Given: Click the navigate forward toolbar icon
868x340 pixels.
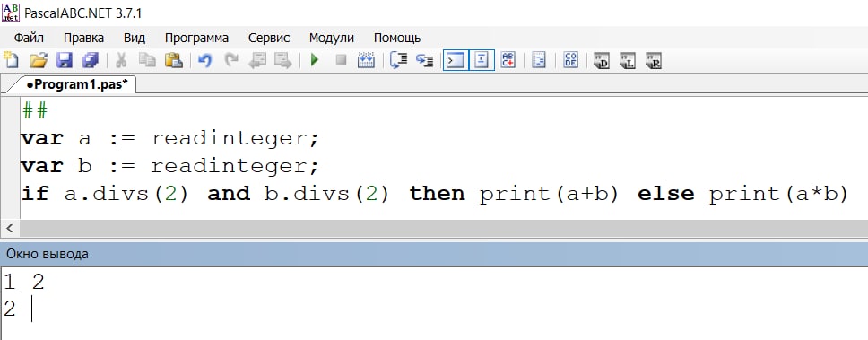Looking at the screenshot, I should tap(282, 60).
